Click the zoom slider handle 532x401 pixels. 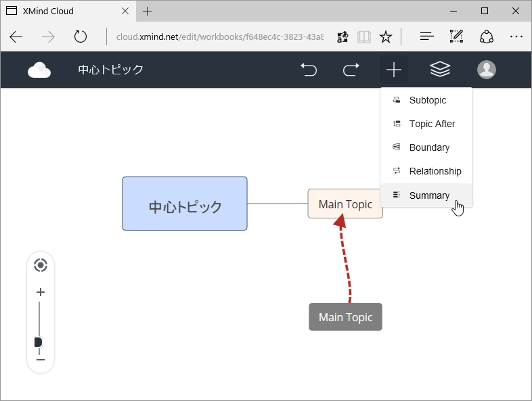[39, 342]
